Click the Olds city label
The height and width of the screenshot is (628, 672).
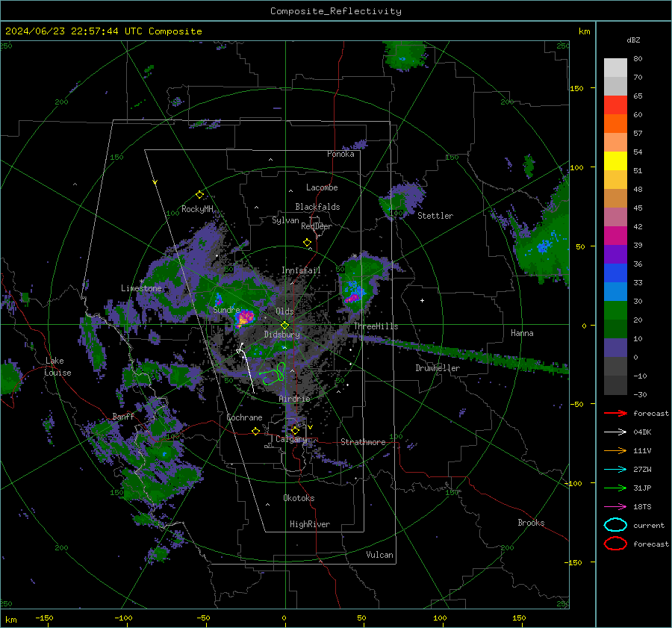[x=284, y=311]
